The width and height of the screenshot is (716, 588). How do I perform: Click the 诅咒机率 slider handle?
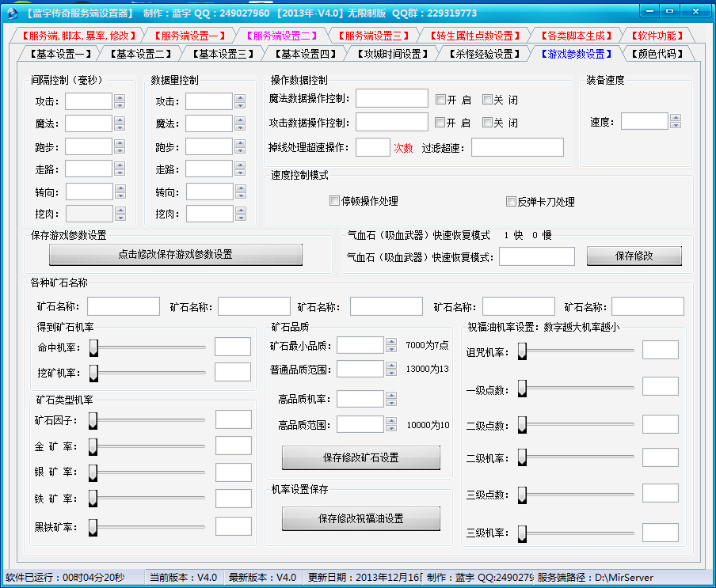click(522, 351)
